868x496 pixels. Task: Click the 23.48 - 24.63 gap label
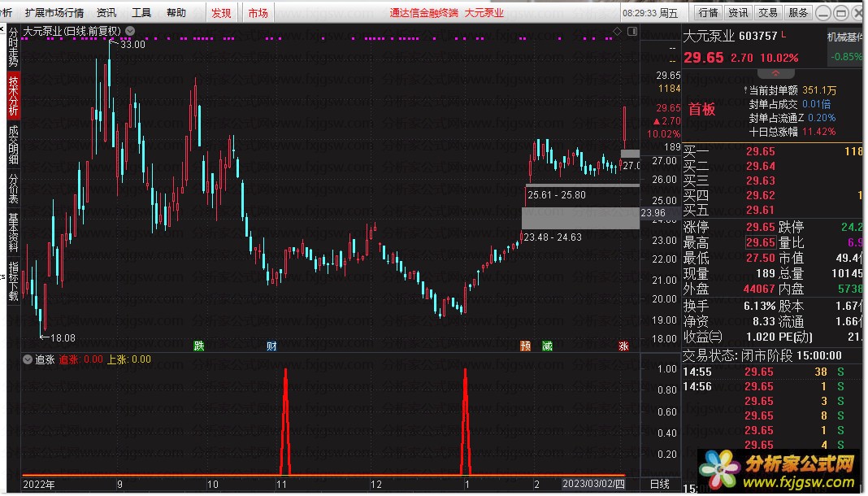pos(553,237)
